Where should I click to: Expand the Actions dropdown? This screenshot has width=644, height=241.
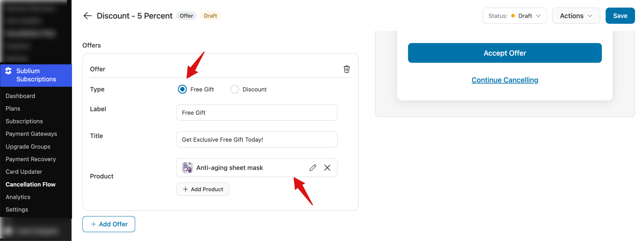tap(576, 16)
